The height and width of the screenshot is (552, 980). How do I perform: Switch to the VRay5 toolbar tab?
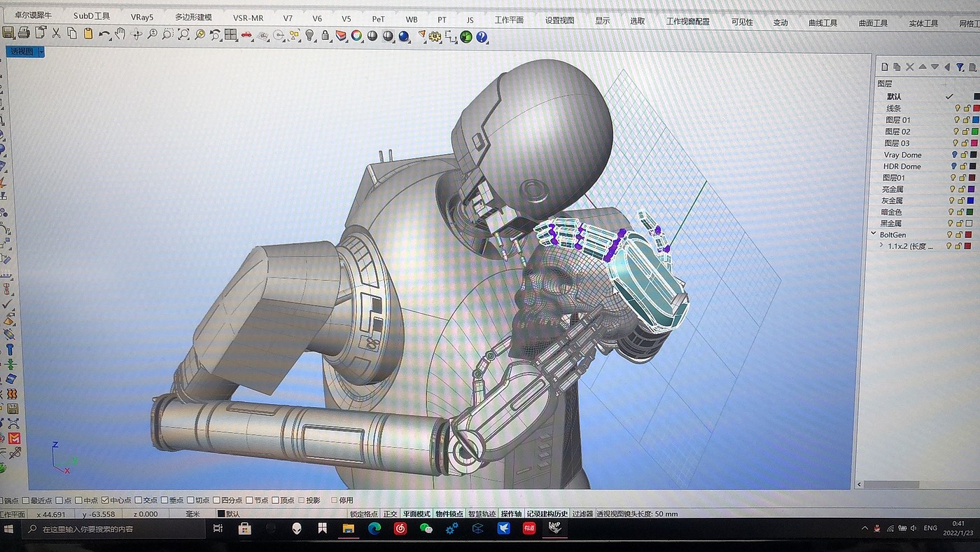click(142, 18)
